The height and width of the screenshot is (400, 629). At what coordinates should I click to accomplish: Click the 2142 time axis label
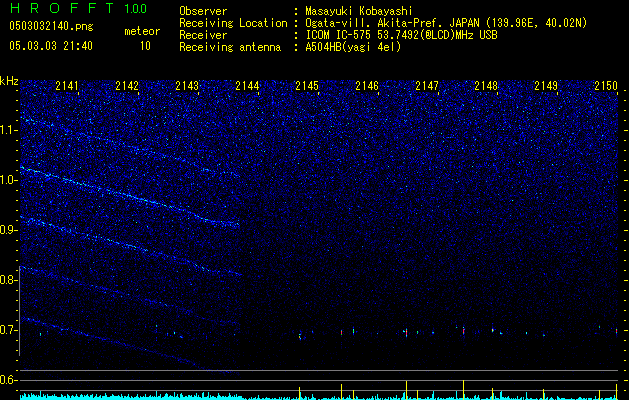(127, 86)
